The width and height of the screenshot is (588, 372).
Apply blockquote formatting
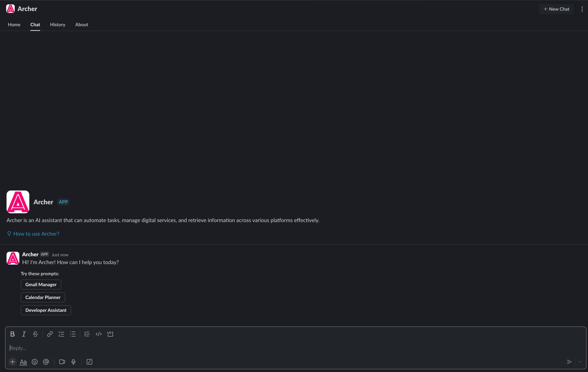(87, 334)
